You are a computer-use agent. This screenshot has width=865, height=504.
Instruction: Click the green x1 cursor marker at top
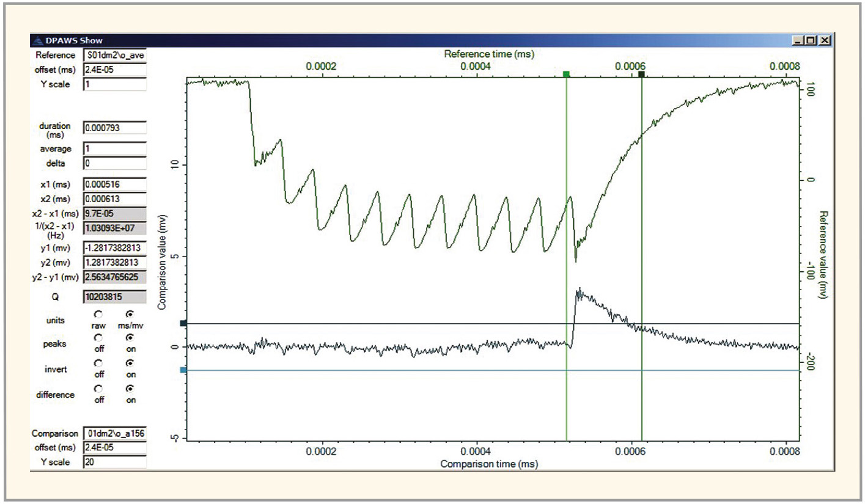tap(566, 74)
